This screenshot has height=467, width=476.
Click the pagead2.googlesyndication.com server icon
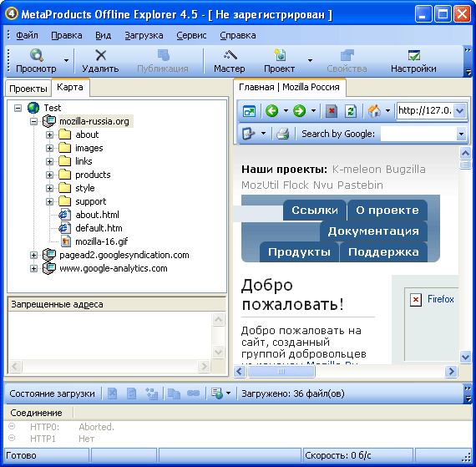point(49,255)
